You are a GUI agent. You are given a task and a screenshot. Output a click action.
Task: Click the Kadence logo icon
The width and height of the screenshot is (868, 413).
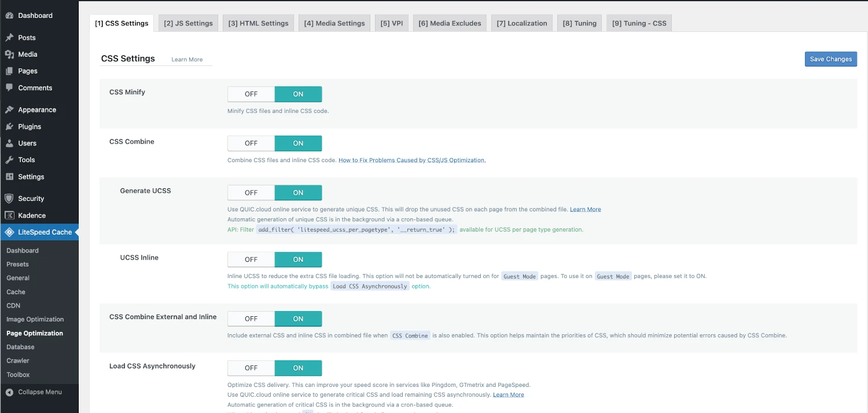(9, 215)
